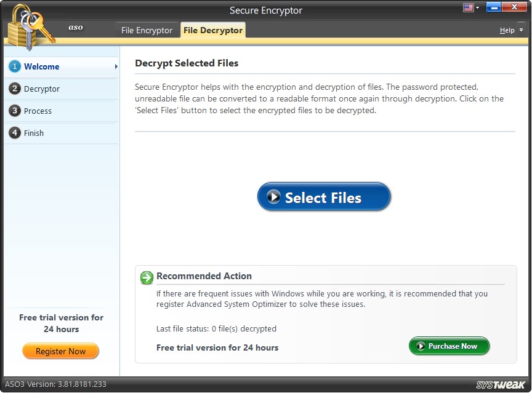This screenshot has height=393, width=532.
Task: Switch to the File Decryptor tab
Action: click(x=212, y=30)
